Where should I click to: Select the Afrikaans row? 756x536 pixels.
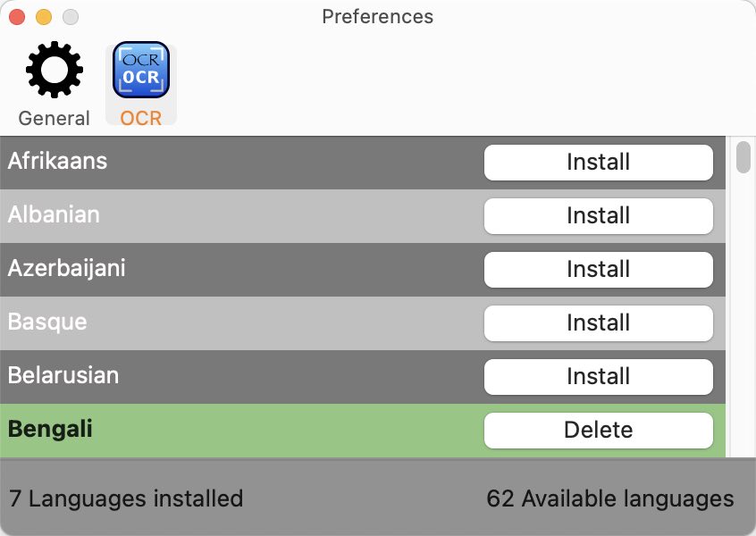click(363, 163)
